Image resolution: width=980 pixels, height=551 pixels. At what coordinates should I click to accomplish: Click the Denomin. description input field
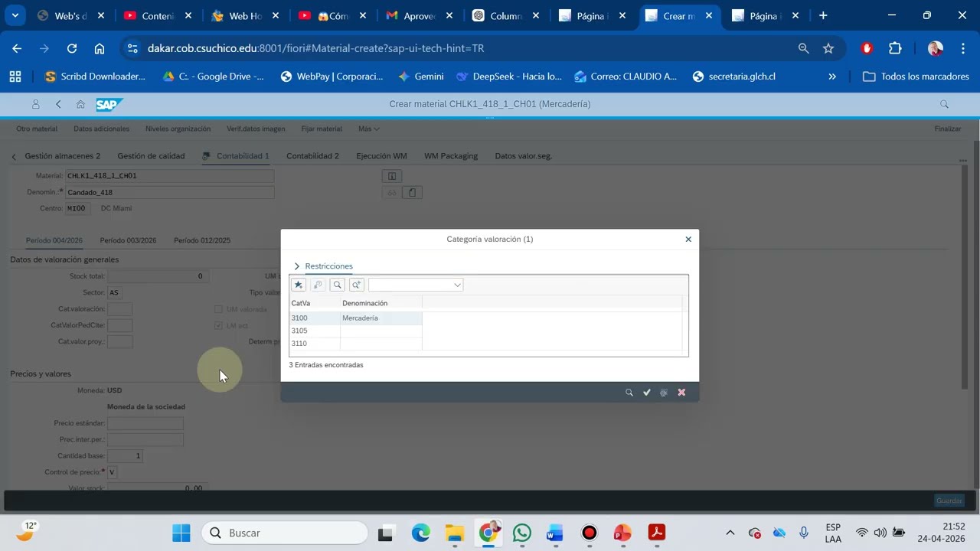[x=169, y=192]
